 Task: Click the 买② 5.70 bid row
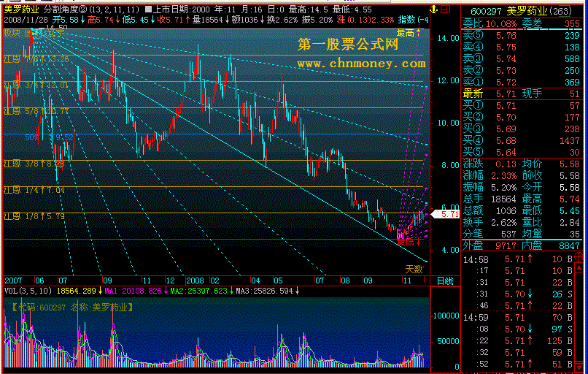pyautogui.click(x=522, y=118)
